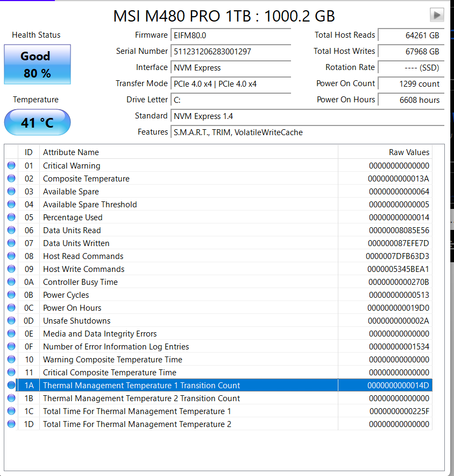Click the next disk arrow button

point(437,15)
